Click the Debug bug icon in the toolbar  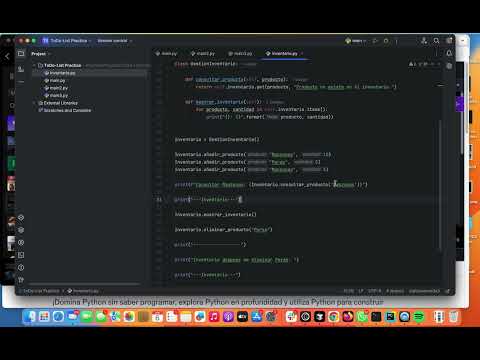coord(386,41)
